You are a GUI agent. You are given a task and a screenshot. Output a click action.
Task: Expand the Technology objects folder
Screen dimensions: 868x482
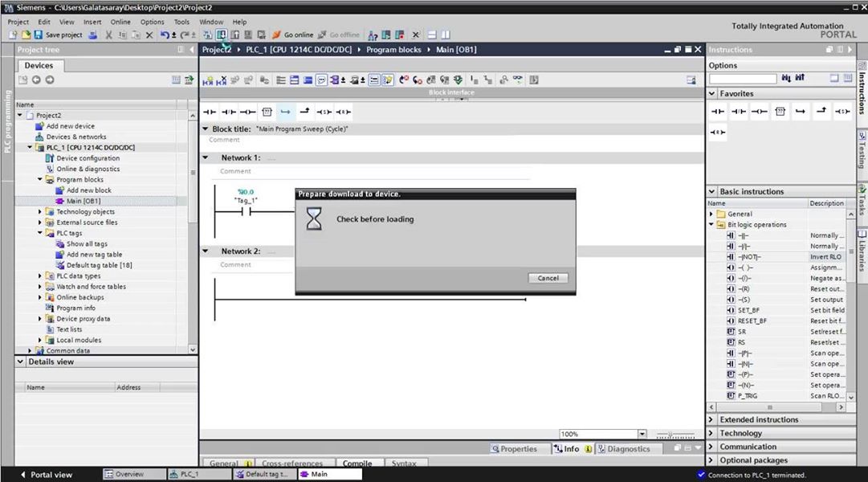[x=40, y=211]
